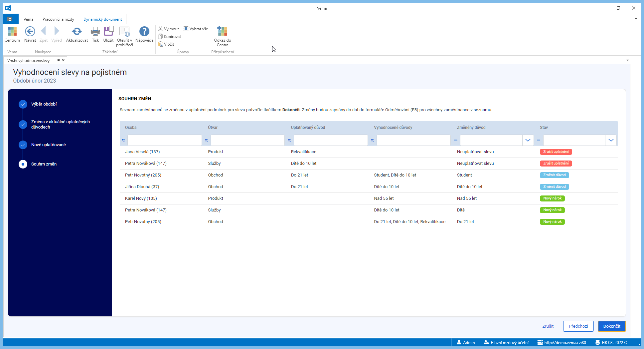Sort by the Osoba column header
Image resolution: width=644 pixels, height=349 pixels.
(x=131, y=128)
